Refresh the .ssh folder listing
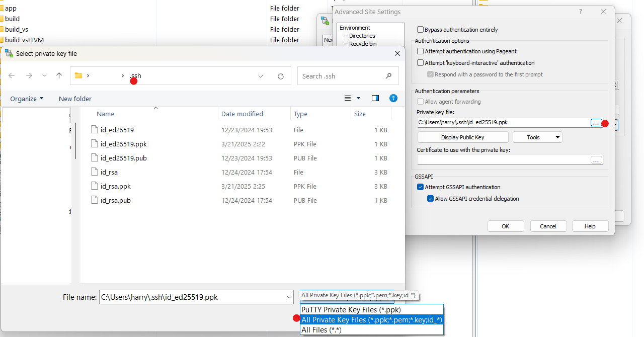644x337 pixels. pyautogui.click(x=281, y=76)
